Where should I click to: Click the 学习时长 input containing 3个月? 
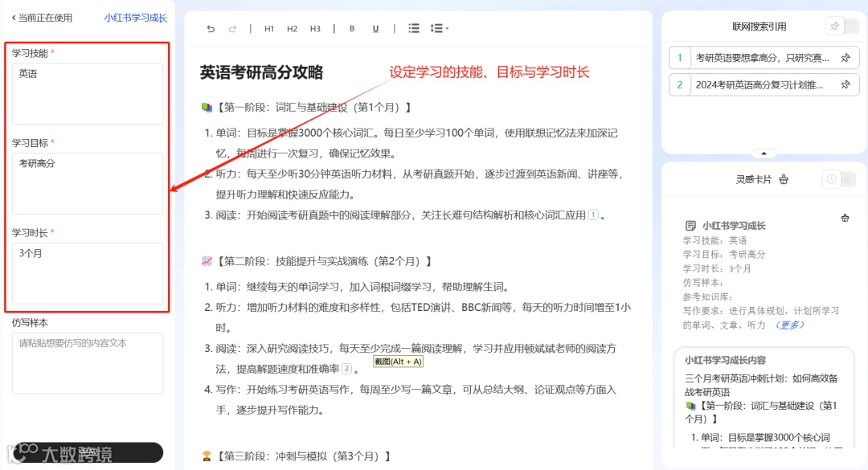coord(88,273)
